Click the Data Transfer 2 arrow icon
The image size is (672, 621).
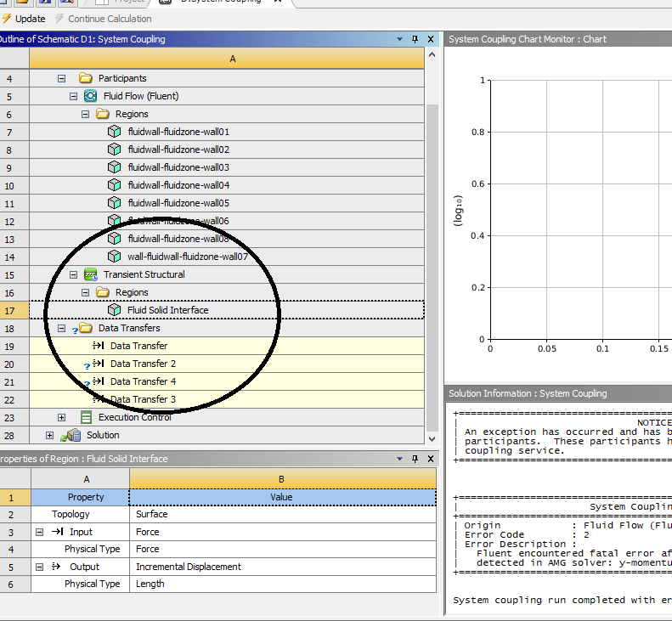coord(98,364)
